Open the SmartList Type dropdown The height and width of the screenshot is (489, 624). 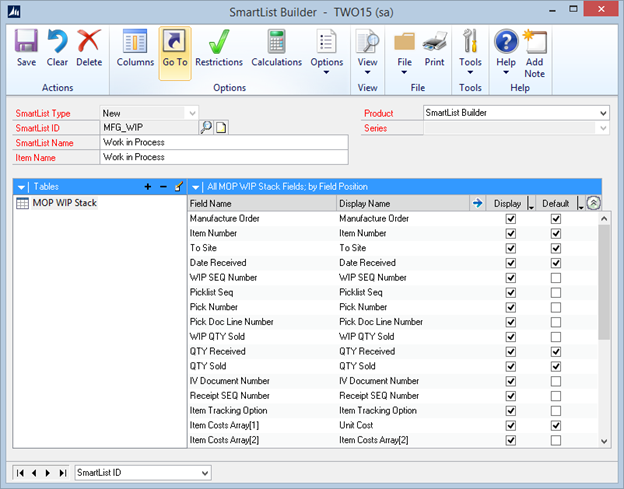click(192, 113)
